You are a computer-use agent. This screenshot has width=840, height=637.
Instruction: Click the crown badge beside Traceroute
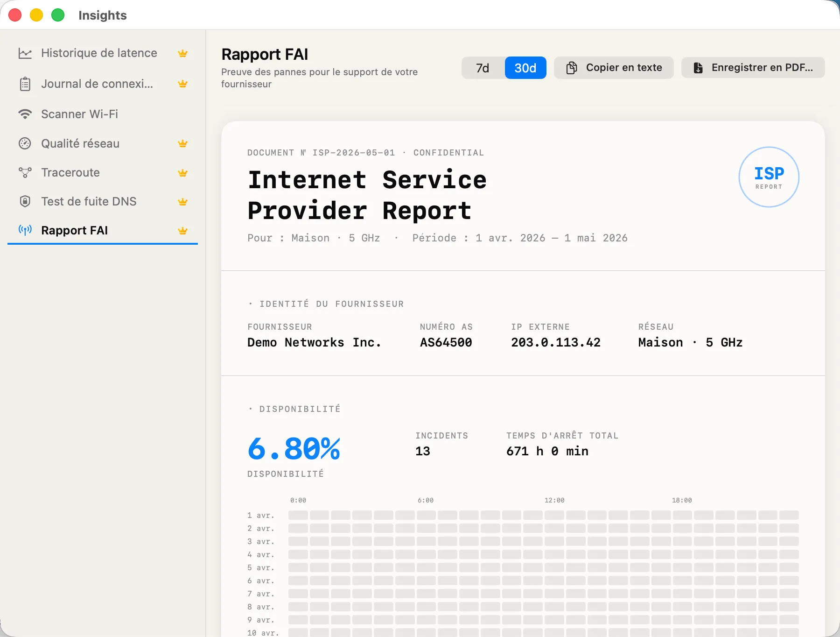coord(182,173)
